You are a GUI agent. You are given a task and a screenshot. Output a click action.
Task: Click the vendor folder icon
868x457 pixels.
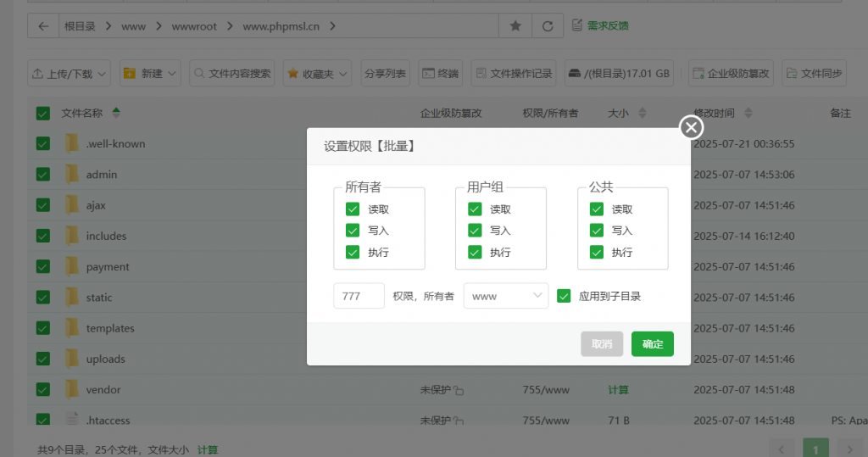pos(72,389)
